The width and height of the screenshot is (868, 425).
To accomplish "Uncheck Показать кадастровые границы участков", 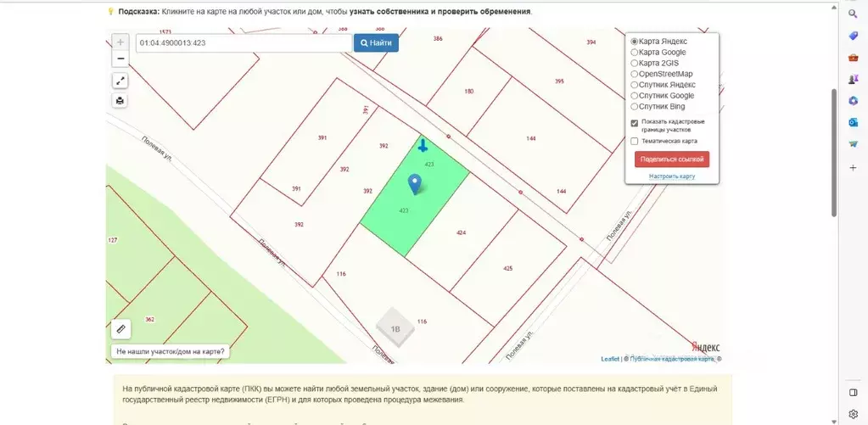I will click(635, 123).
